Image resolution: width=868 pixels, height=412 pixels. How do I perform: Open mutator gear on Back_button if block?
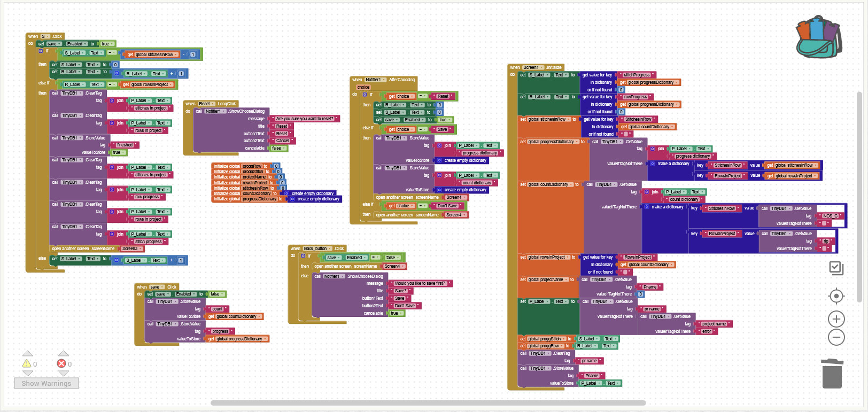pos(303,256)
